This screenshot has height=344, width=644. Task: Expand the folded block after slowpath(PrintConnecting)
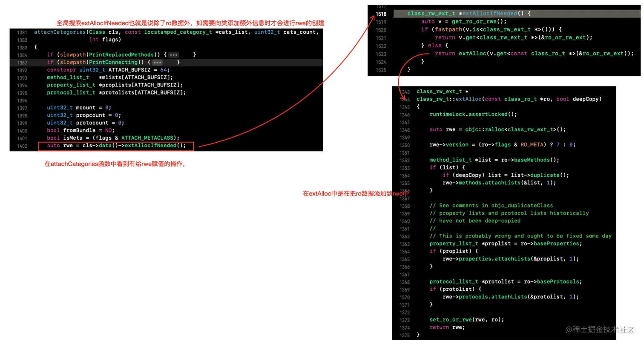pyautogui.click(x=157, y=63)
